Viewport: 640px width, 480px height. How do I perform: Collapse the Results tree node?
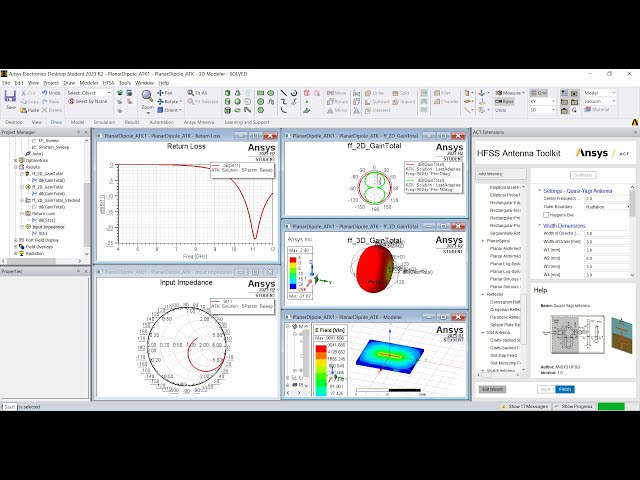[x=16, y=167]
